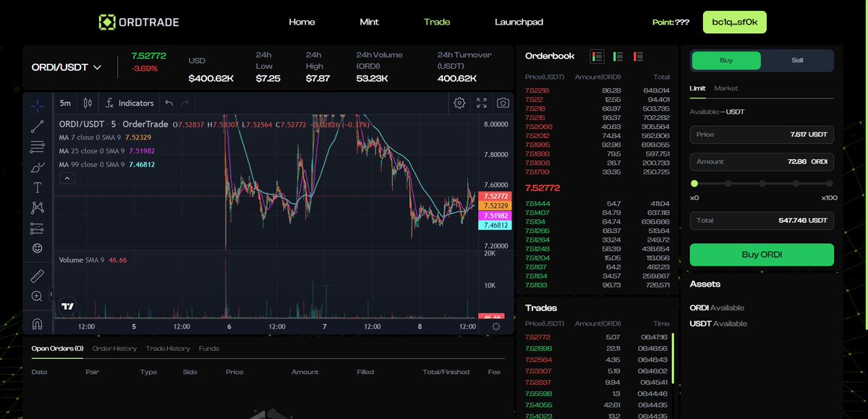Select the 7.51444 buy order price
868x419 pixels.
pos(537,204)
